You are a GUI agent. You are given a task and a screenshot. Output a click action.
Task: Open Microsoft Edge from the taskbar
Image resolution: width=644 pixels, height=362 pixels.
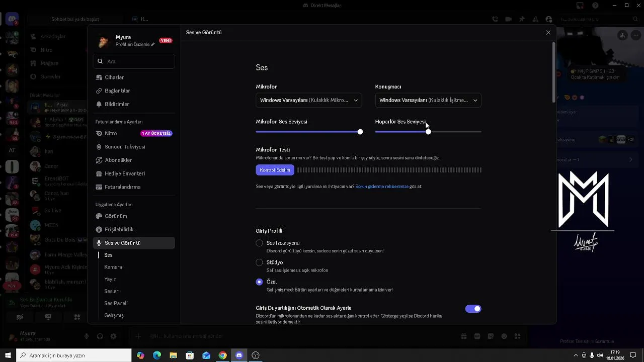pos(157,355)
